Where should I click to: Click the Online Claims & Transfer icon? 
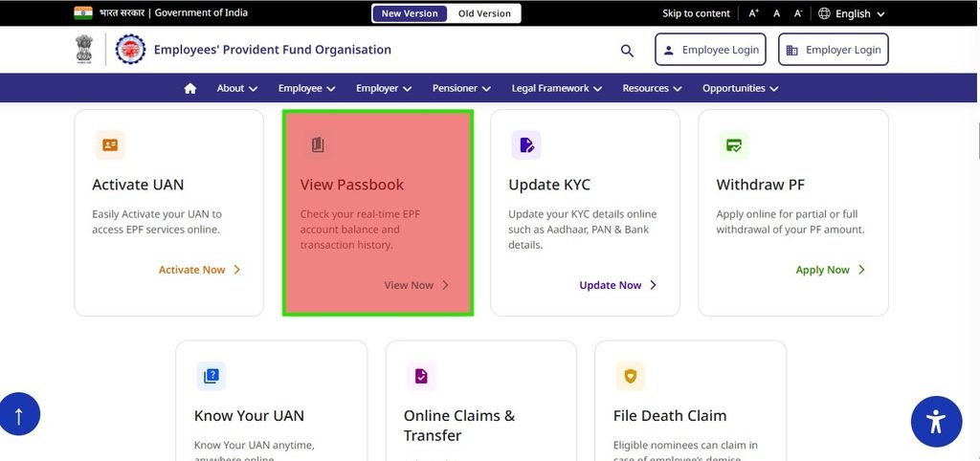[421, 376]
